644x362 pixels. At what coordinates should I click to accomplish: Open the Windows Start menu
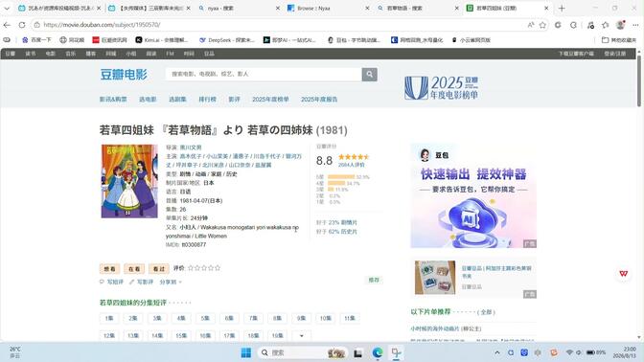246,352
